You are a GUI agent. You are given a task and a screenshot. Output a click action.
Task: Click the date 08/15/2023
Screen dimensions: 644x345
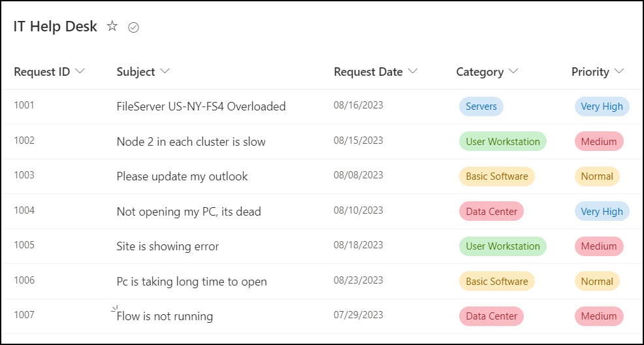(x=358, y=140)
